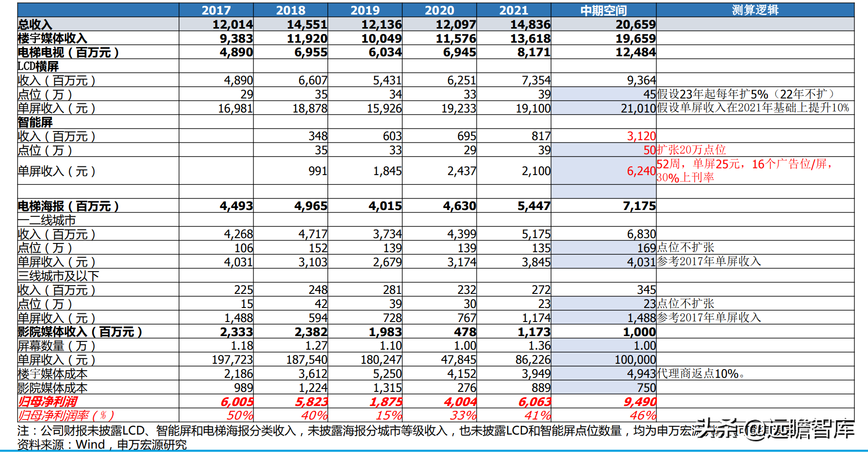
Task: Click the 2018 column header
Action: coord(290,10)
